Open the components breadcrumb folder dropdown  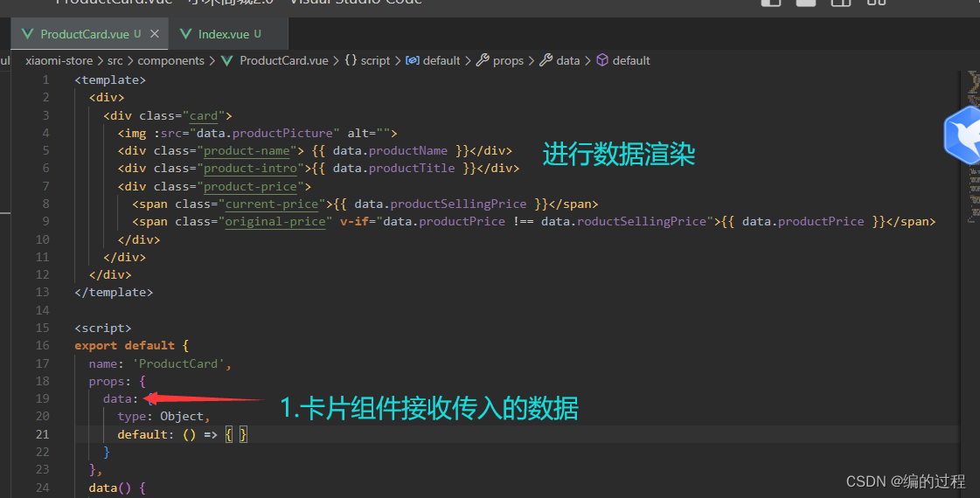pyautogui.click(x=170, y=60)
